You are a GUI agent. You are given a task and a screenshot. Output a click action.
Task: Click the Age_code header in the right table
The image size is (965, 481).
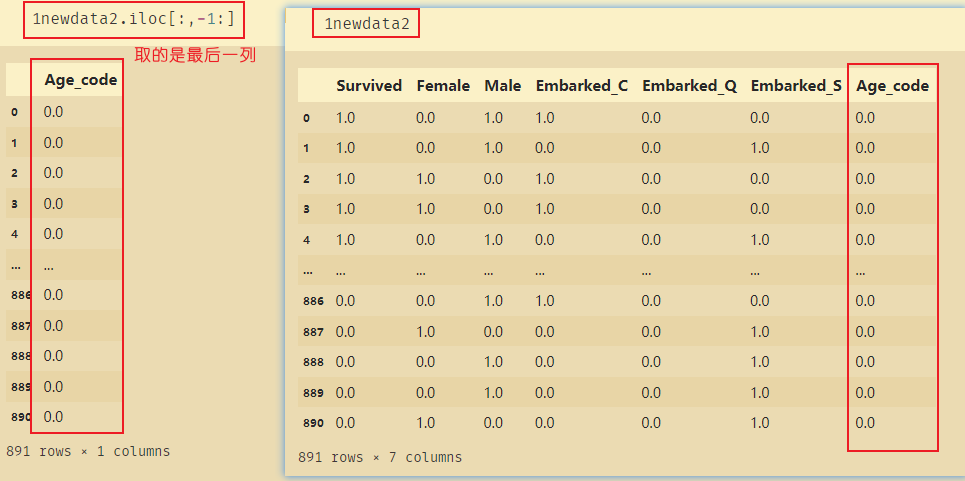[892, 86]
